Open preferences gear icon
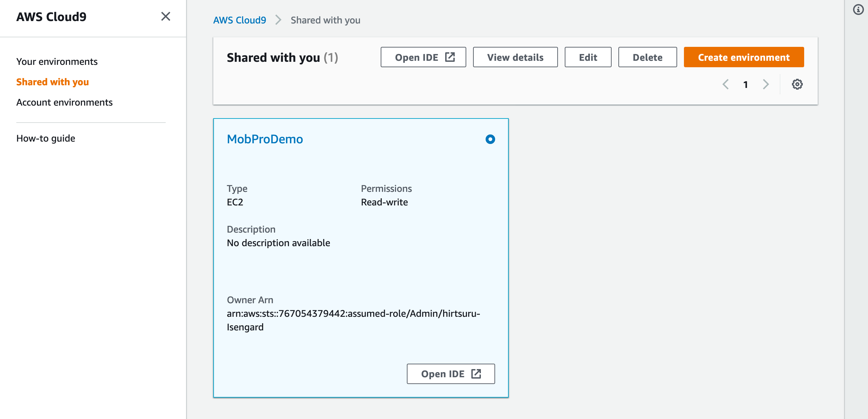The width and height of the screenshot is (868, 419). [797, 84]
